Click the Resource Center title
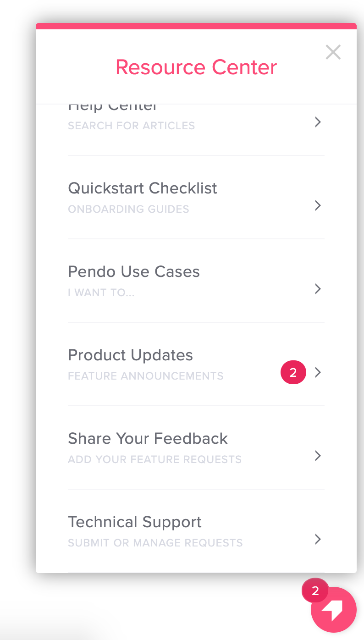364x640 pixels. [x=196, y=67]
